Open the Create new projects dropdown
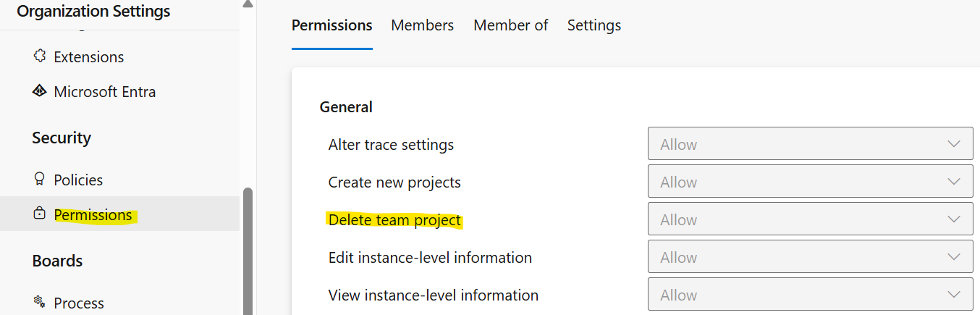Image resolution: width=980 pixels, height=315 pixels. tap(810, 182)
